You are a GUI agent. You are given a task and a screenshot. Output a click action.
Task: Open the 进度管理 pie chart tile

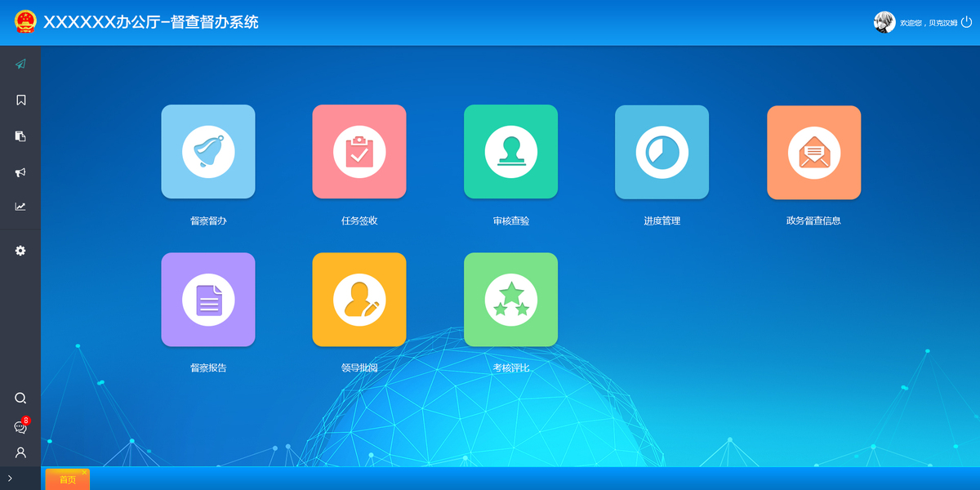pyautogui.click(x=662, y=152)
